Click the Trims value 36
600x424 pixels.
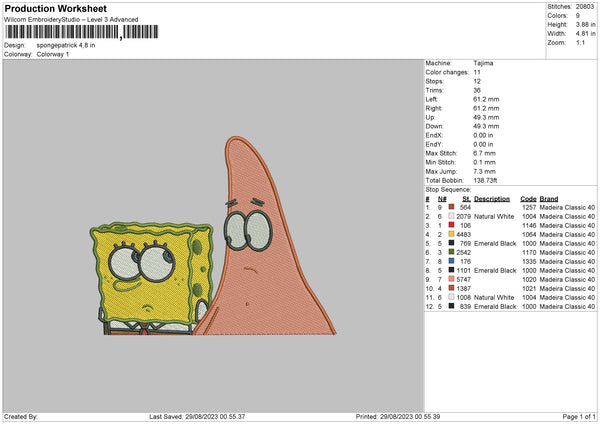477,90
